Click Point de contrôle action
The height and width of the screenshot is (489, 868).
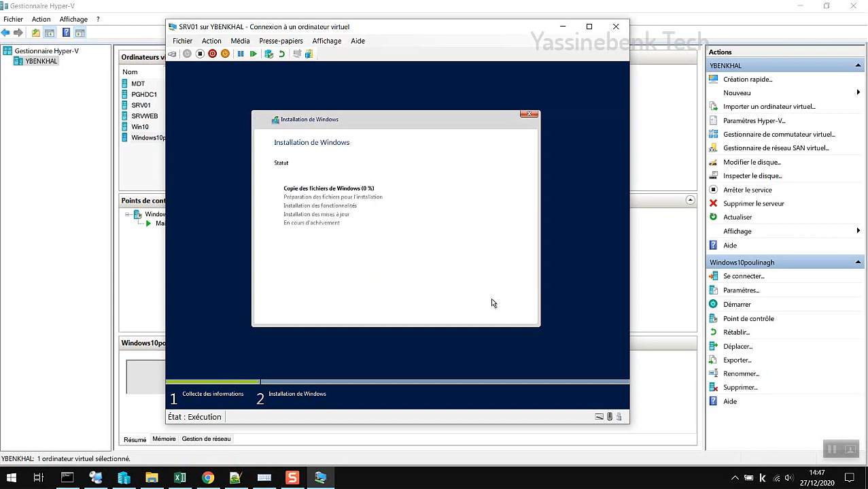coord(748,318)
